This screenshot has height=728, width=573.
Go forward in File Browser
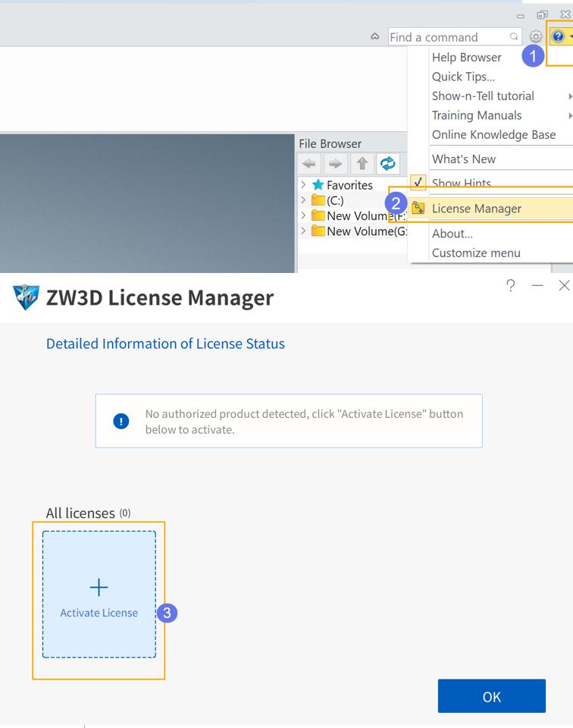coord(335,164)
